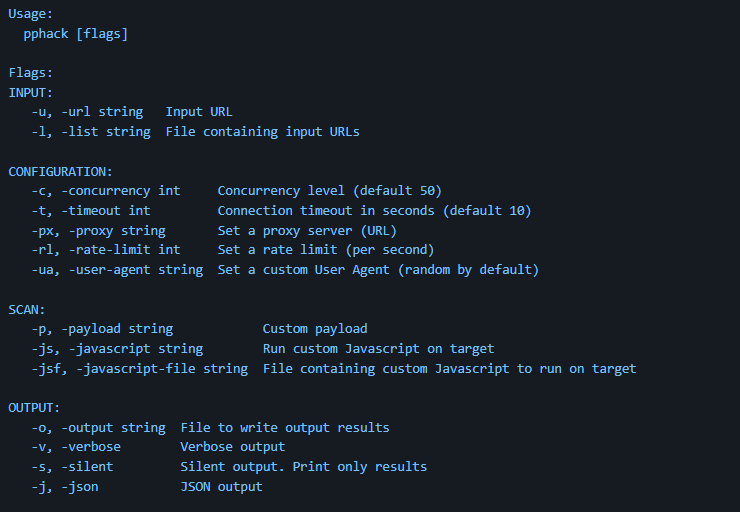This screenshot has width=740, height=512.
Task: Click the "JSON output" description text
Action: [x=221, y=486]
